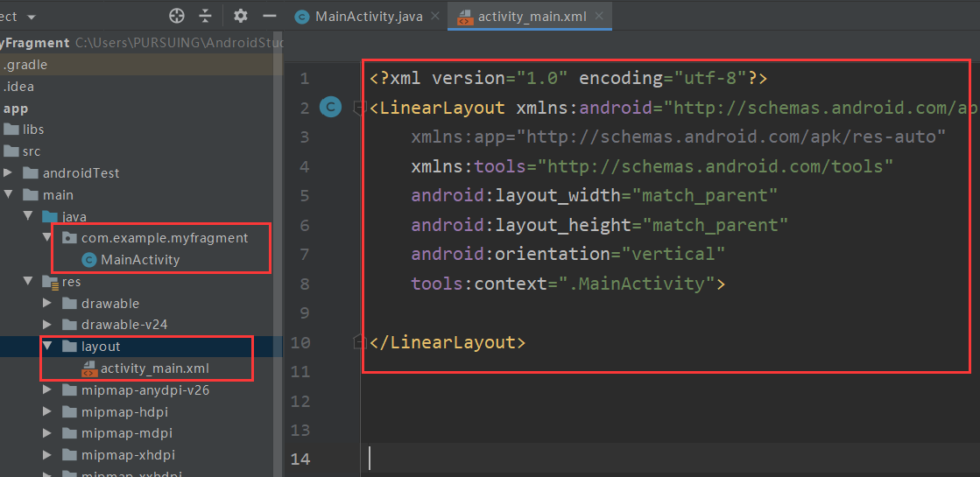Click the layout folder icon

tap(69, 347)
